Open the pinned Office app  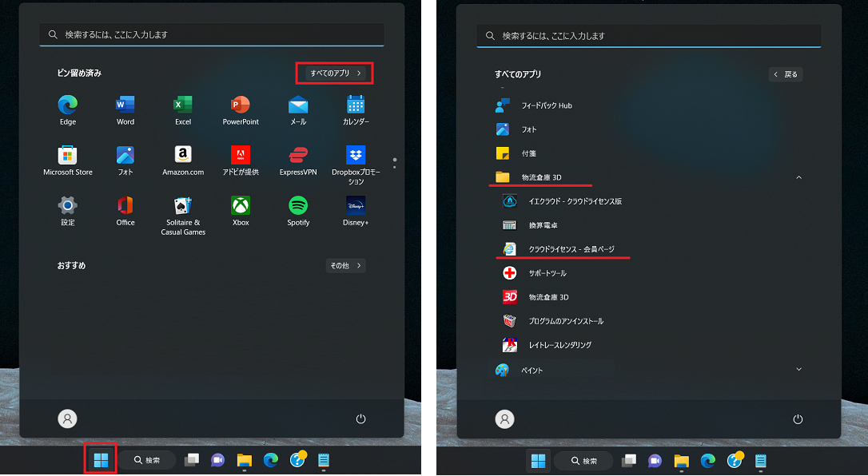pyautogui.click(x=125, y=211)
